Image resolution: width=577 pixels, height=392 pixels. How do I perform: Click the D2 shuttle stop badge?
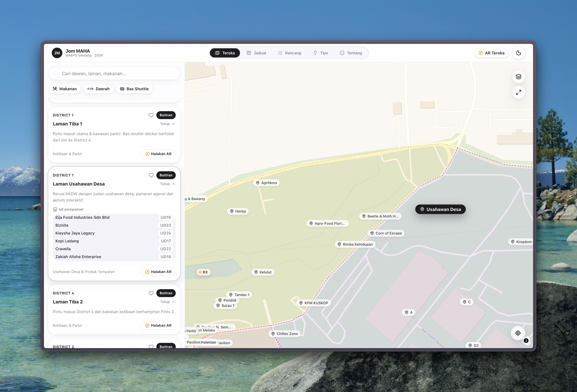(203, 272)
